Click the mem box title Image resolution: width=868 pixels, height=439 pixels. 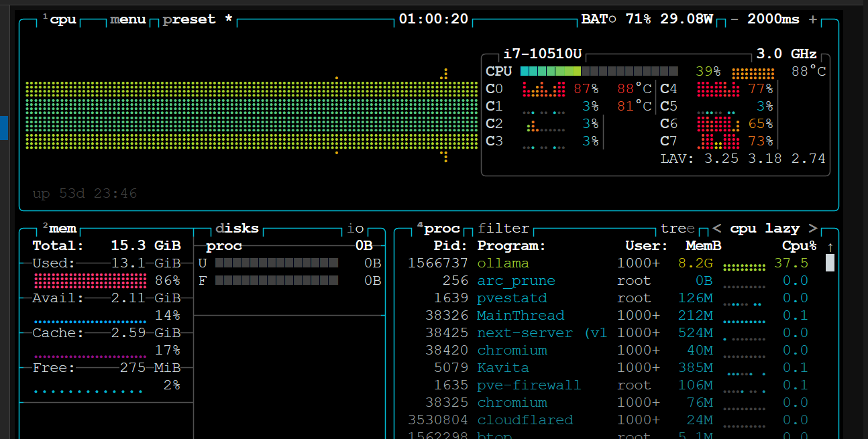(x=62, y=229)
